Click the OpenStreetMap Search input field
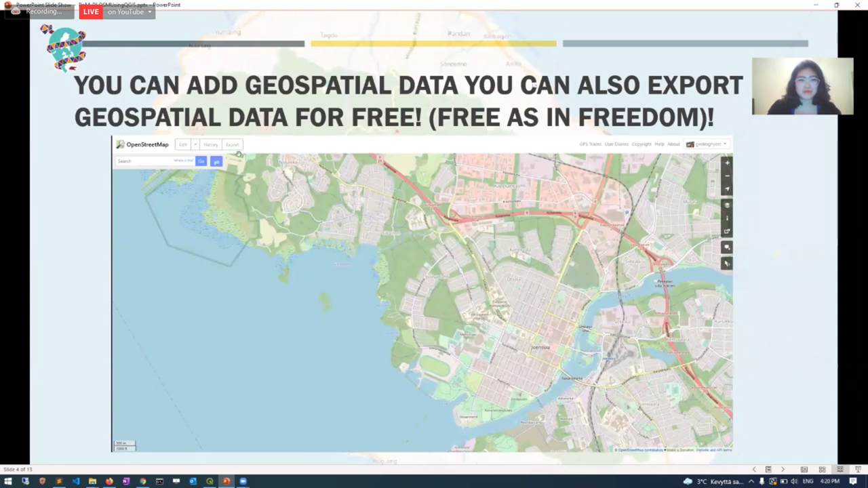Screen dimensions: 868x488 point(155,161)
